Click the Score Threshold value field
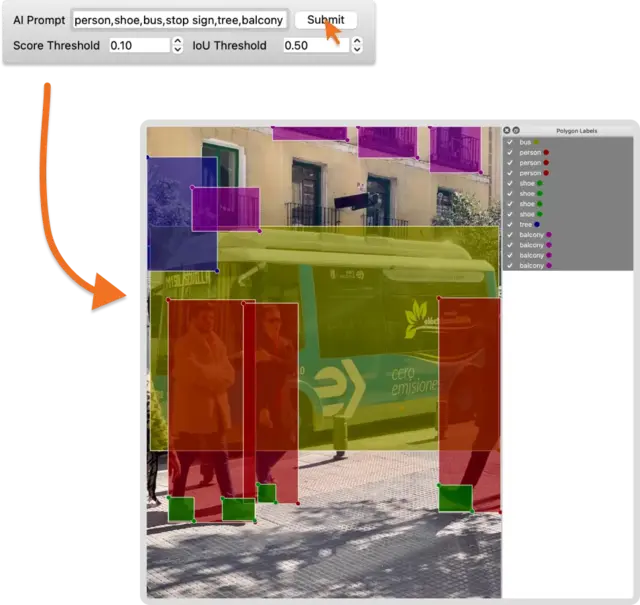This screenshot has height=605, width=640. pos(139,45)
